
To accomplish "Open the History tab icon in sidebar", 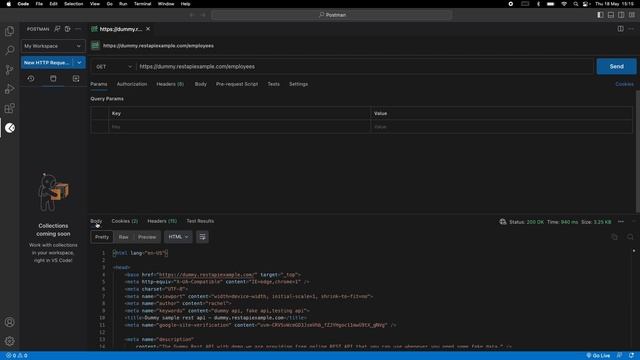I will (x=31, y=78).
